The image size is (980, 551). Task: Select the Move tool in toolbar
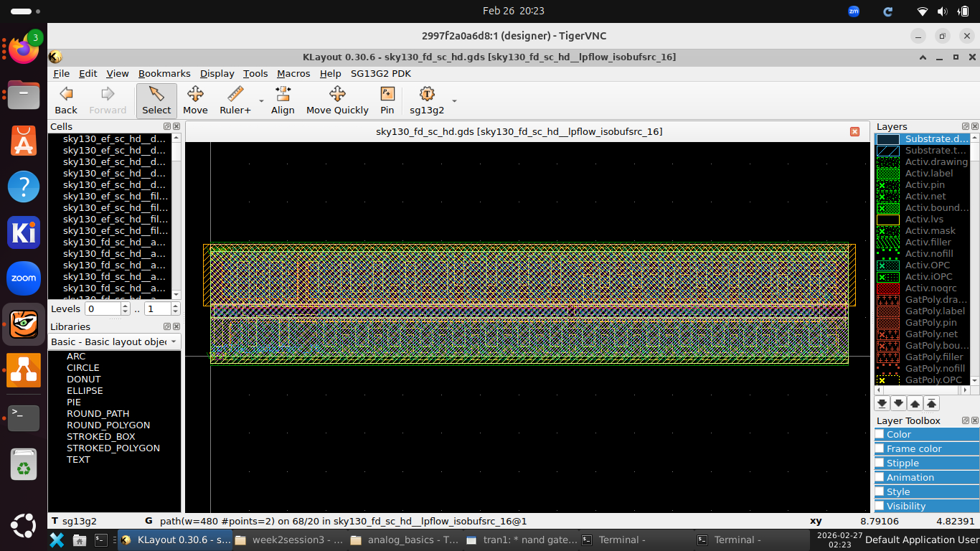pos(195,100)
